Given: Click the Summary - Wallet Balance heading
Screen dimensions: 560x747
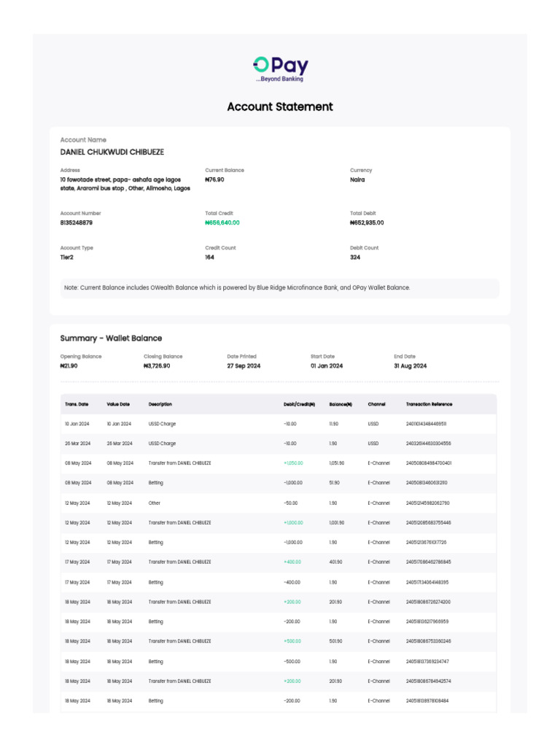Looking at the screenshot, I should point(111,338).
